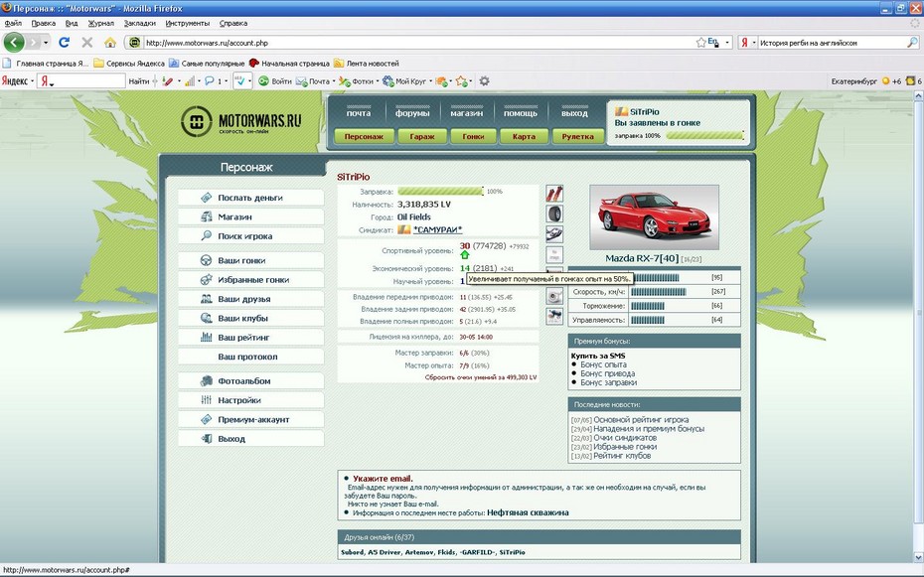
Task: Open the Гонки tab
Action: pyautogui.click(x=473, y=137)
